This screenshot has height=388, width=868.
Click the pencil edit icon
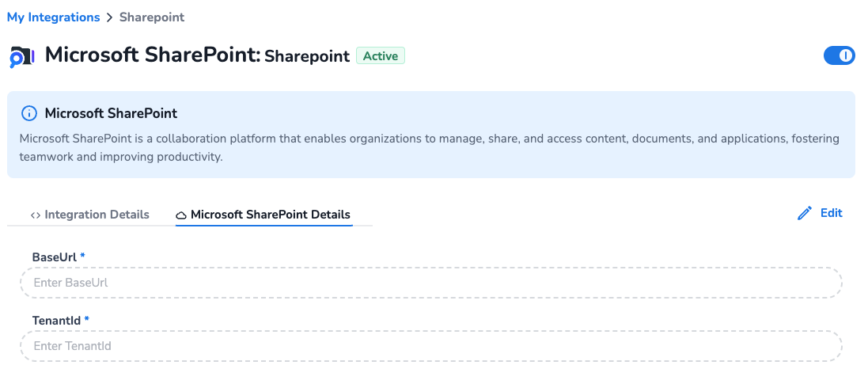[805, 213]
